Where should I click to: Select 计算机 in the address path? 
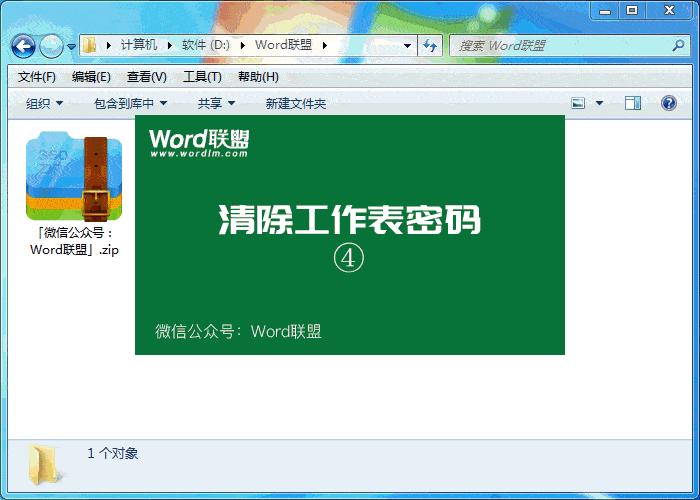(x=139, y=45)
